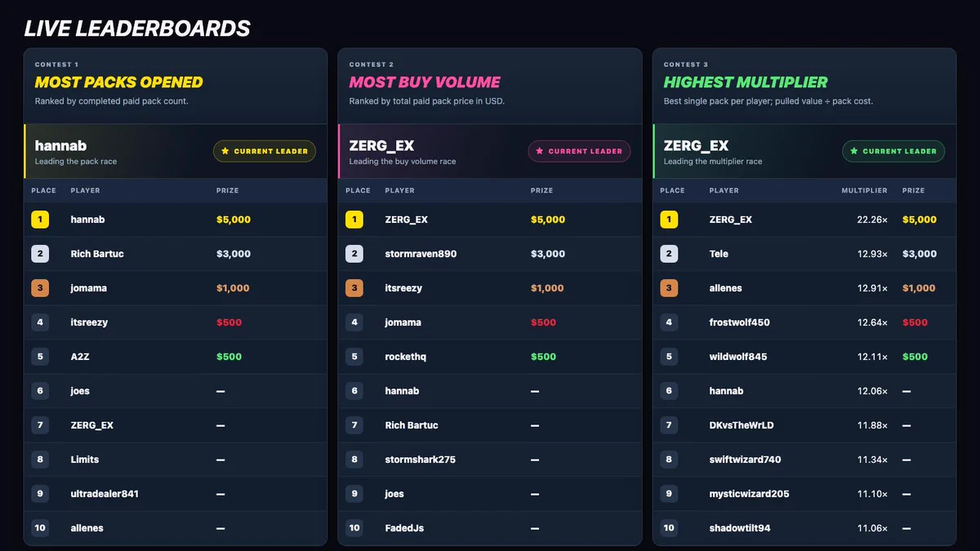The width and height of the screenshot is (980, 551).
Task: Click 'Leading the multiplier race' subtitle
Action: (x=713, y=162)
